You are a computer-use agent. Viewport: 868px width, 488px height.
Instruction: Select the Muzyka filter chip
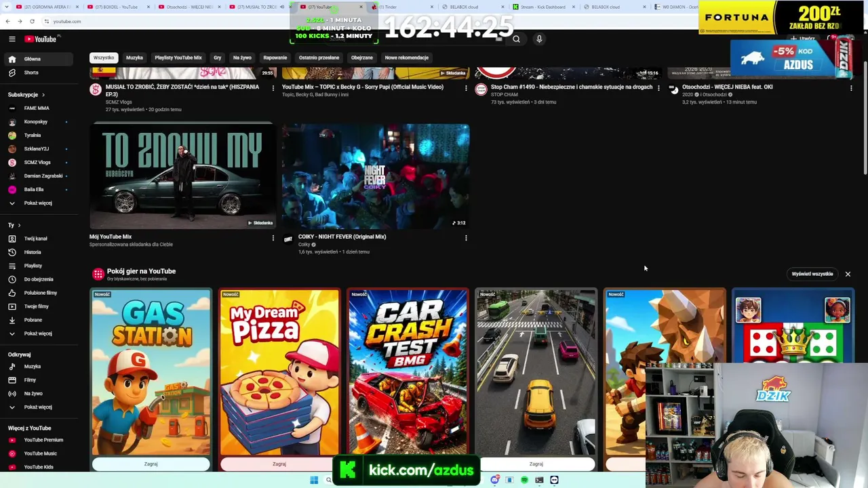(x=134, y=58)
